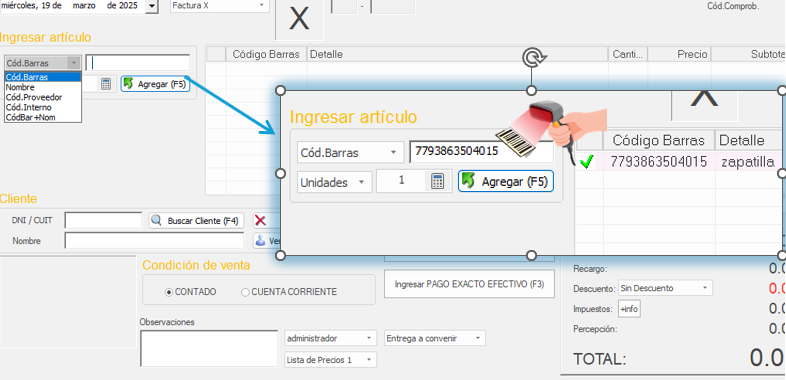Select the CONTADO radio button

coord(169,292)
